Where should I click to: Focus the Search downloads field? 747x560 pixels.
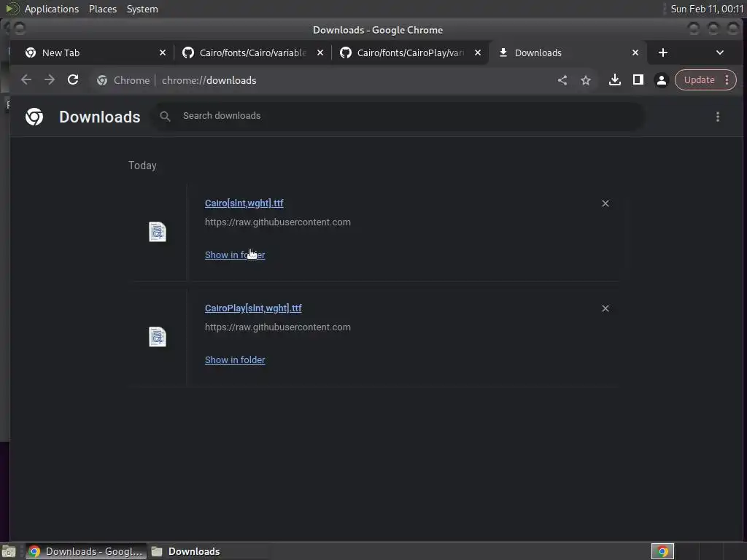(399, 116)
